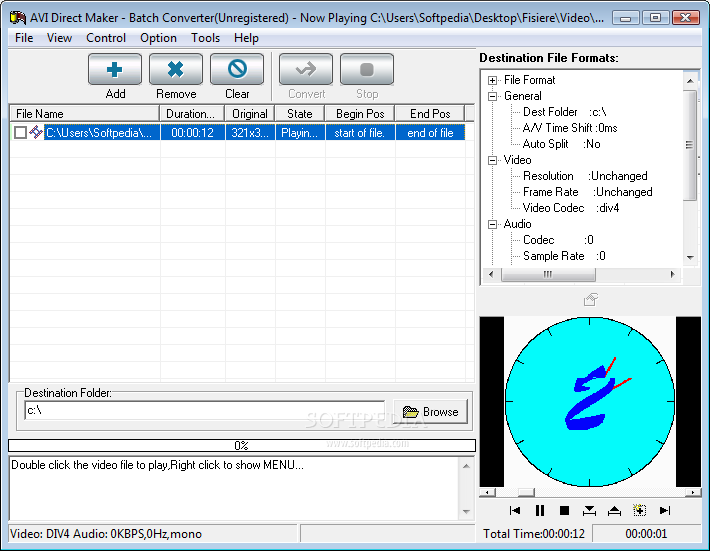Select Frame Rate :Unchanged tree item
Viewport: 710px width, 551px height.
[x=588, y=192]
